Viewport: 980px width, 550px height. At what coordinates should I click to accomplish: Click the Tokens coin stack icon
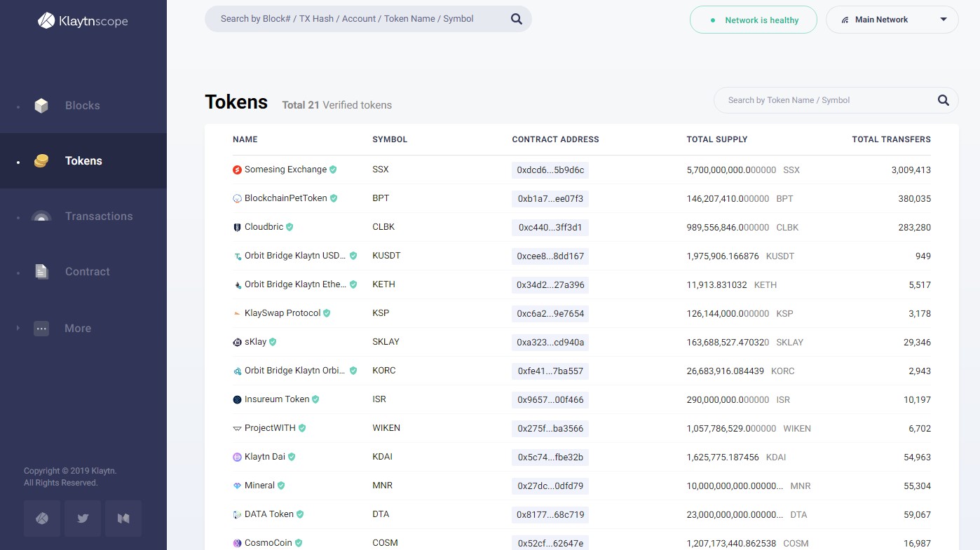41,161
